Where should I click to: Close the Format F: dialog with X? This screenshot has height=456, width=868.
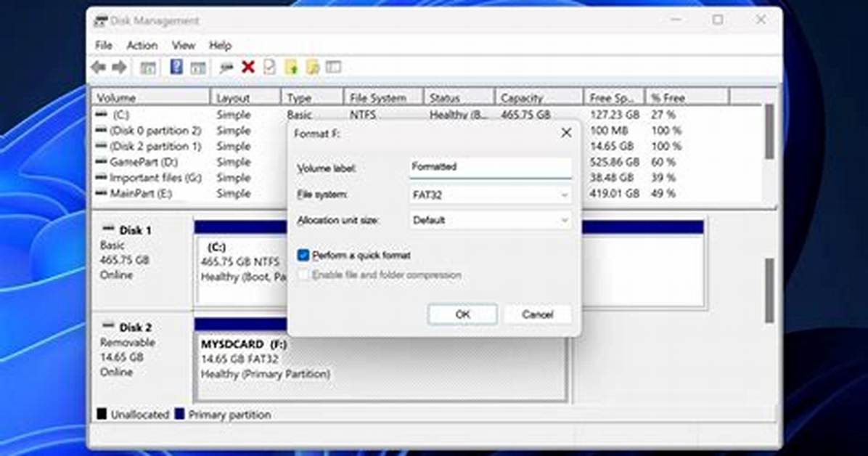coord(566,133)
